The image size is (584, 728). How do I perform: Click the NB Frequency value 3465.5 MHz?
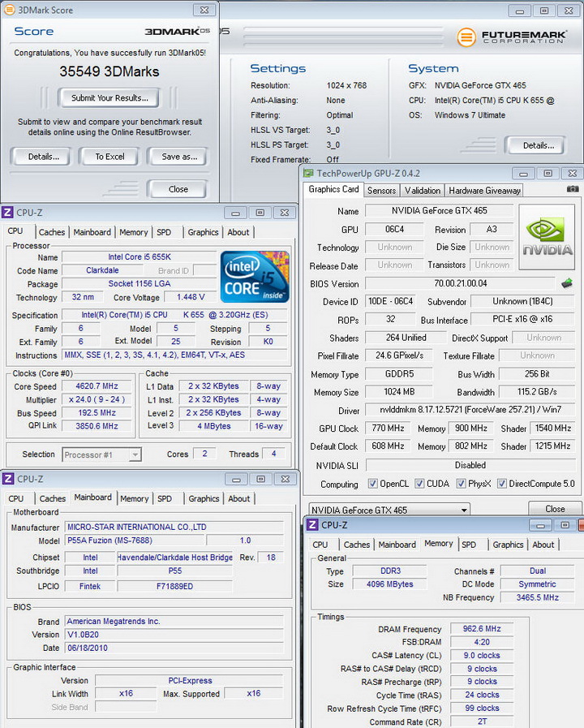click(538, 597)
